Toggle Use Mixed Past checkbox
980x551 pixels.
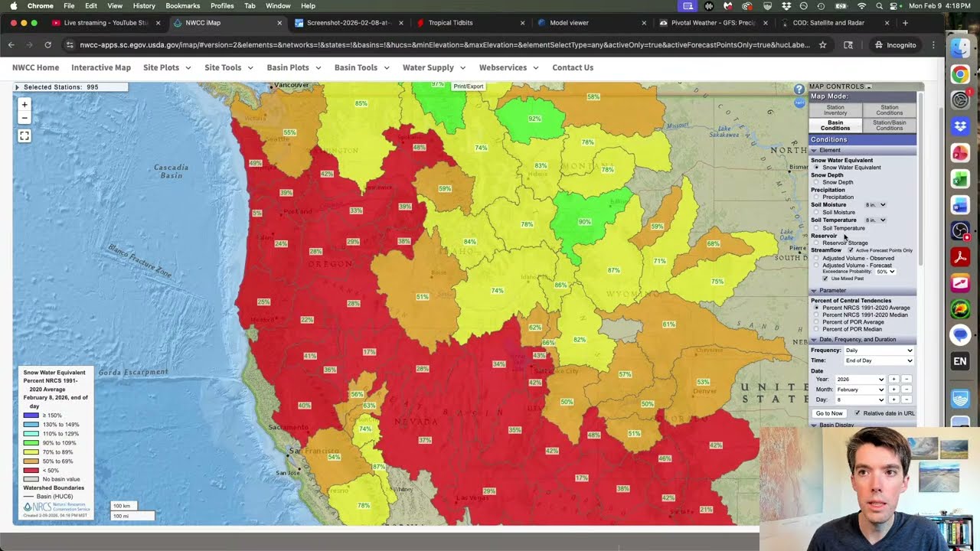coord(825,279)
